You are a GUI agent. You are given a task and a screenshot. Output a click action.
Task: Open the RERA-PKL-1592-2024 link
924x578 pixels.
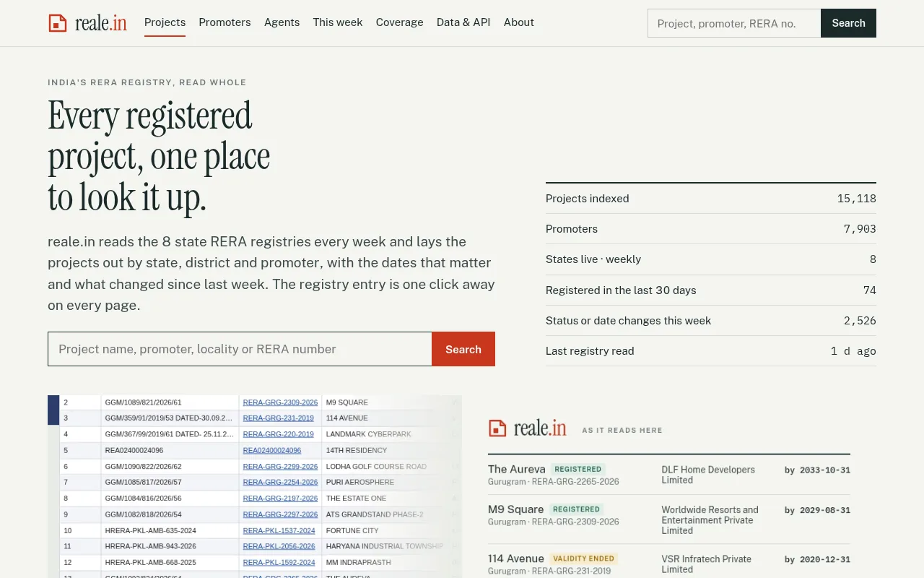pyautogui.click(x=279, y=563)
